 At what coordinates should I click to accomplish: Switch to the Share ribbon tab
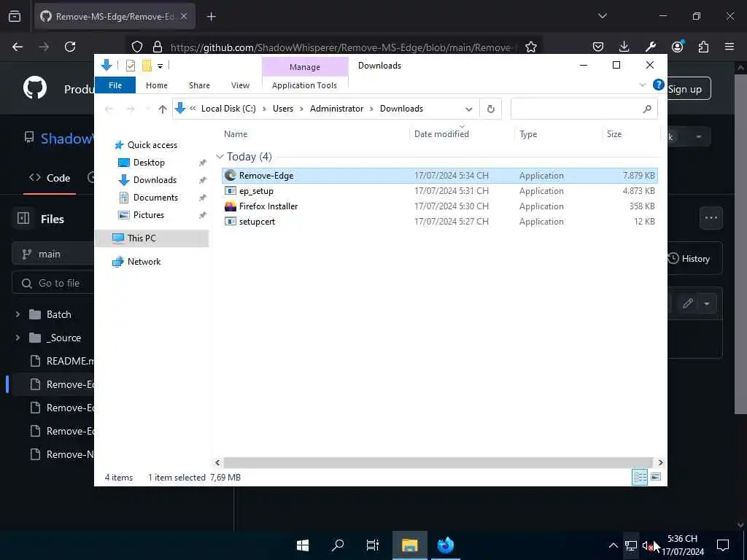(199, 85)
